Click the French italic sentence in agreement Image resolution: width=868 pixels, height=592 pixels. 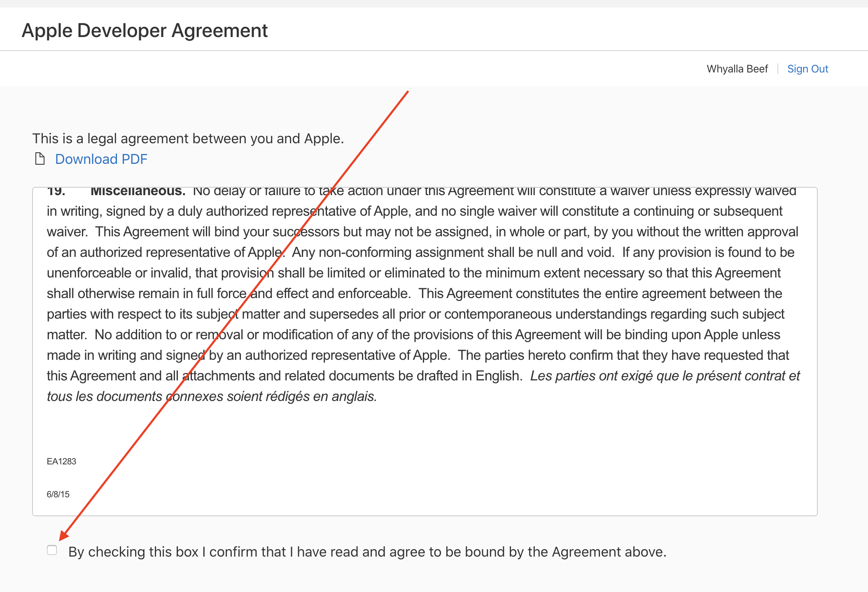423,386
